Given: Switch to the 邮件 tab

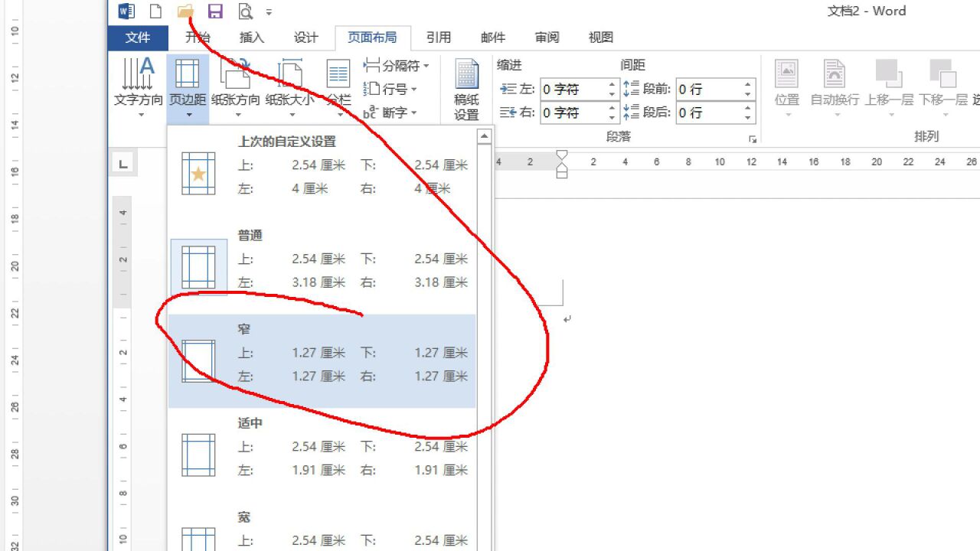Looking at the screenshot, I should click(493, 37).
